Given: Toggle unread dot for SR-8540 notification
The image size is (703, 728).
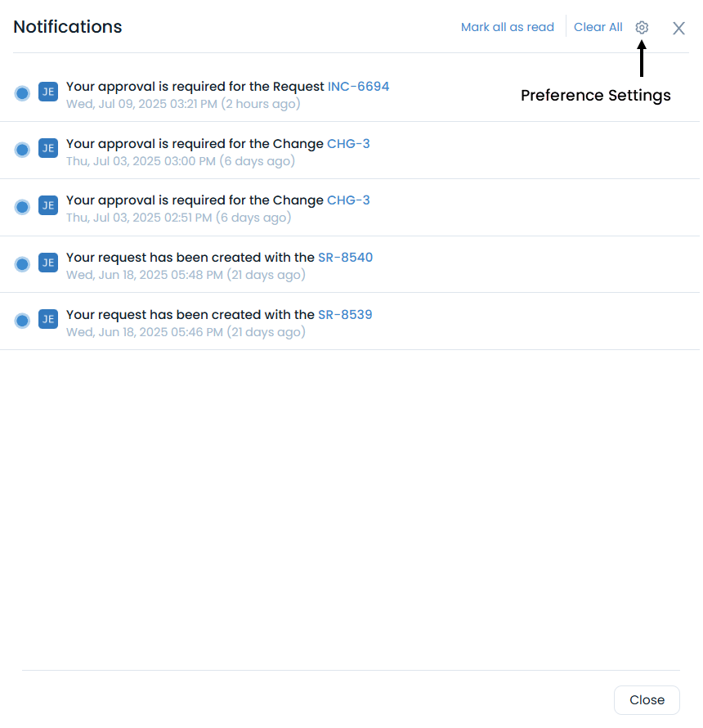Looking at the screenshot, I should (x=22, y=264).
